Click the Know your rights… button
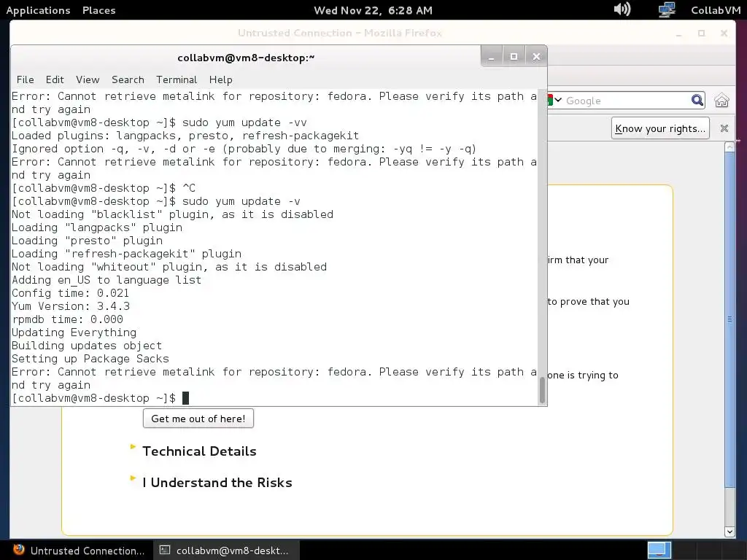 (660, 128)
